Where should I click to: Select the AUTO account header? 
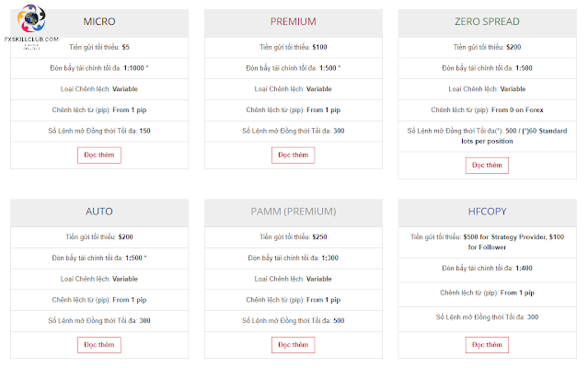point(99,213)
